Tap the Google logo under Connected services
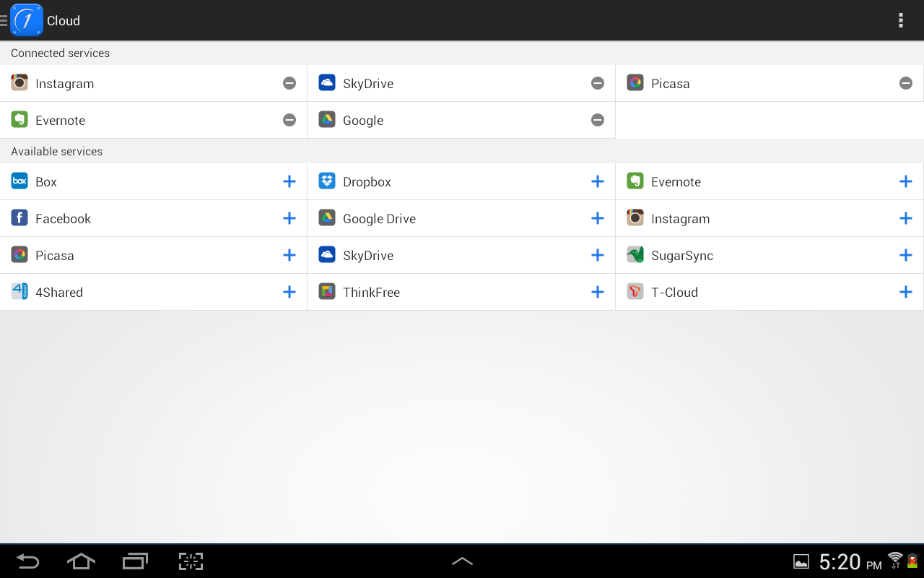The width and height of the screenshot is (924, 578). click(x=327, y=120)
